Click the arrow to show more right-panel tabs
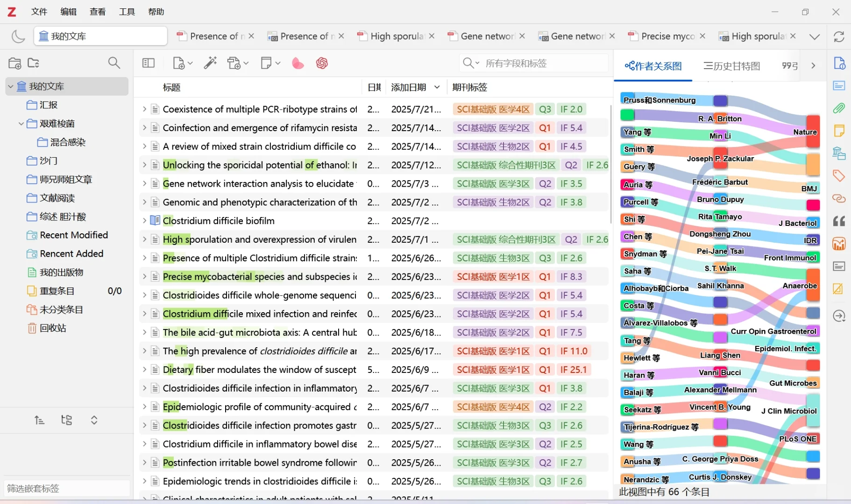 (x=814, y=66)
